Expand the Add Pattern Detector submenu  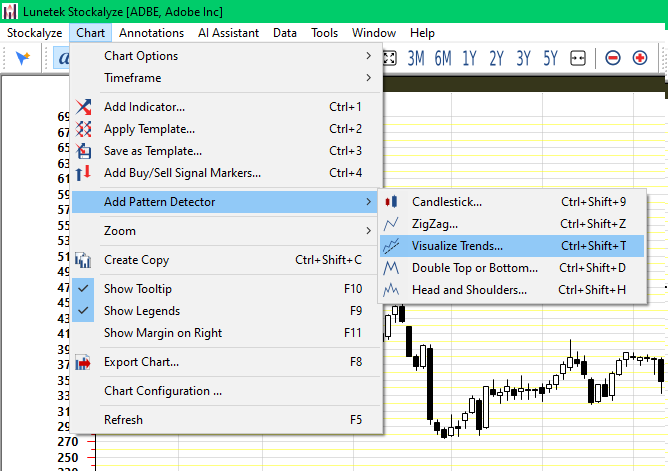(227, 202)
